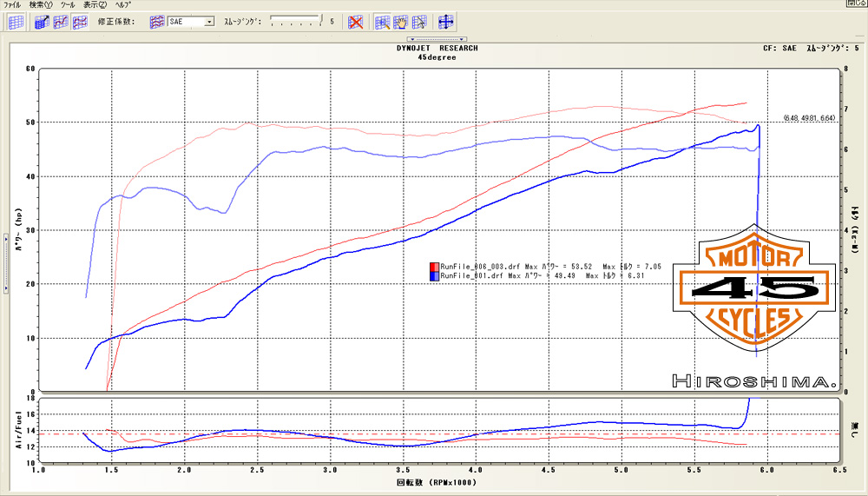Open the ツール menu

pos(68,4)
